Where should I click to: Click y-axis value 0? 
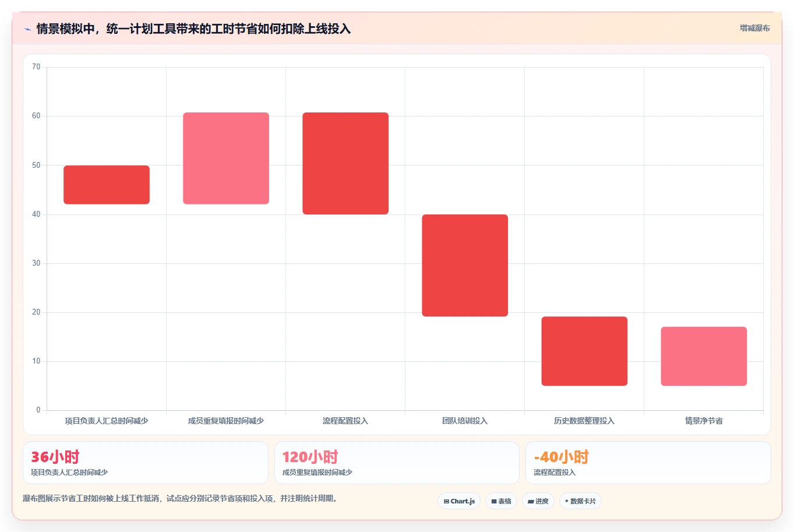38,410
